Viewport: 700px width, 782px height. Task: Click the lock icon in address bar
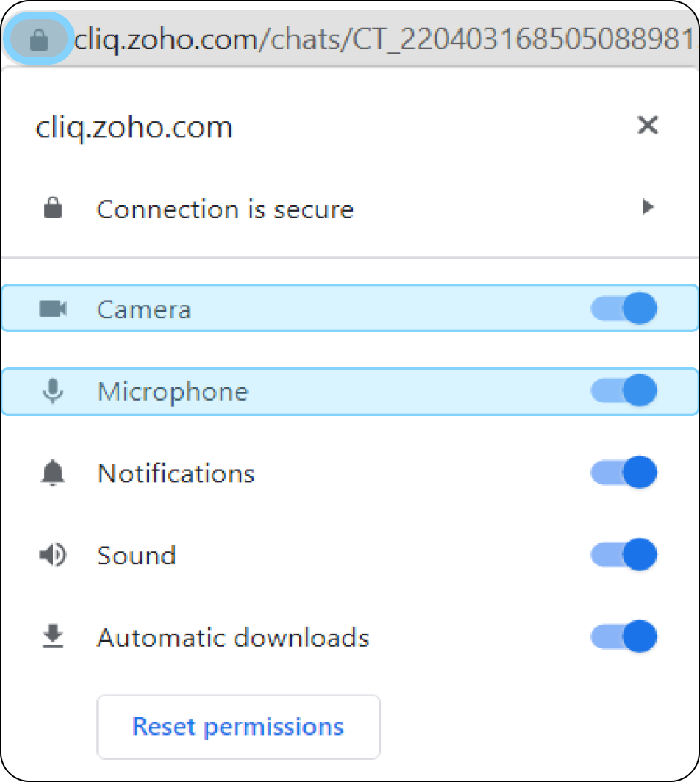click(38, 40)
